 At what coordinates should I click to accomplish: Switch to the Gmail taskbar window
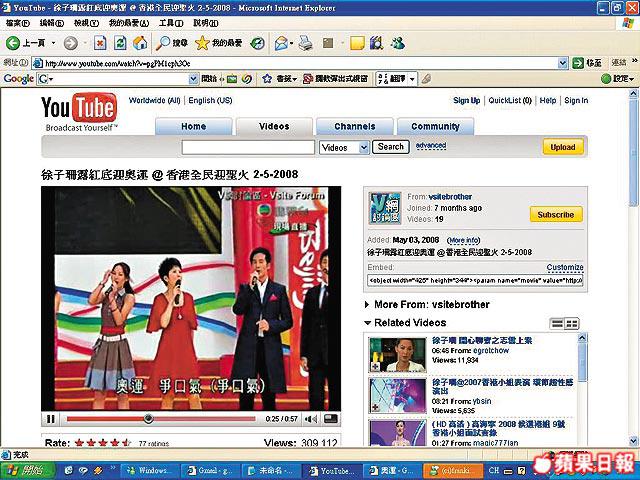(210, 471)
